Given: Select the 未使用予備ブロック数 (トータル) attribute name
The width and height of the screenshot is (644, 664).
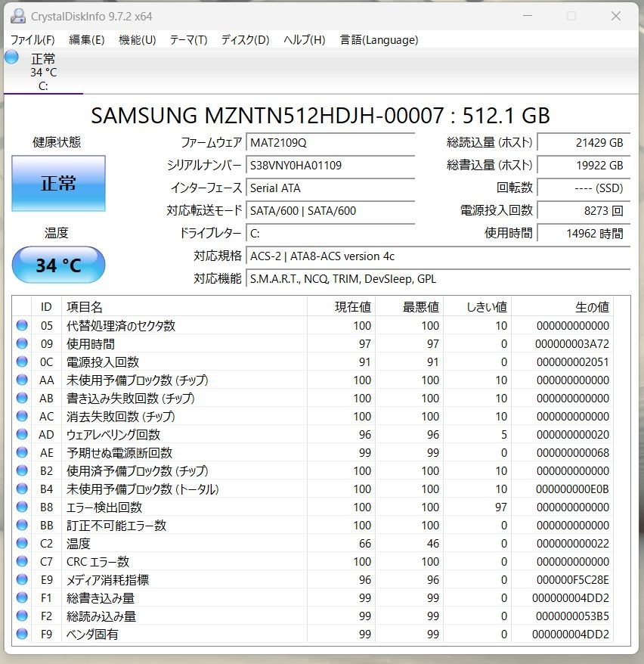Looking at the screenshot, I should (143, 489).
